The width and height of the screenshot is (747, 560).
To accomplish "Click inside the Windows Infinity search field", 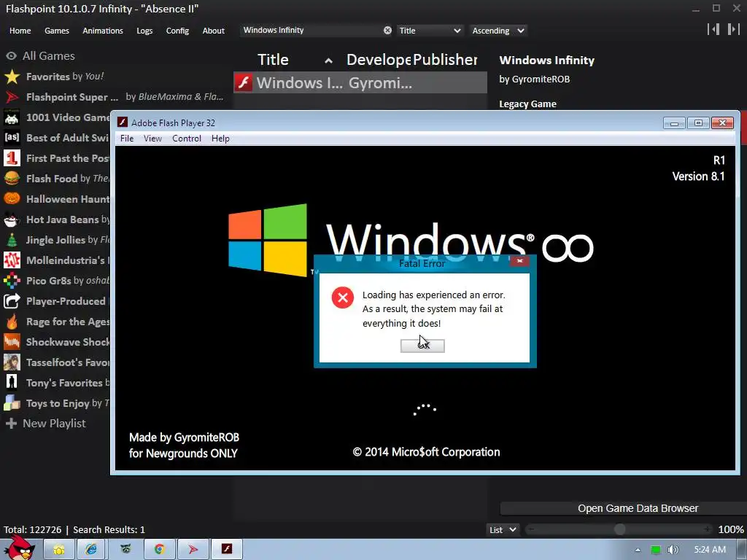I will point(312,30).
